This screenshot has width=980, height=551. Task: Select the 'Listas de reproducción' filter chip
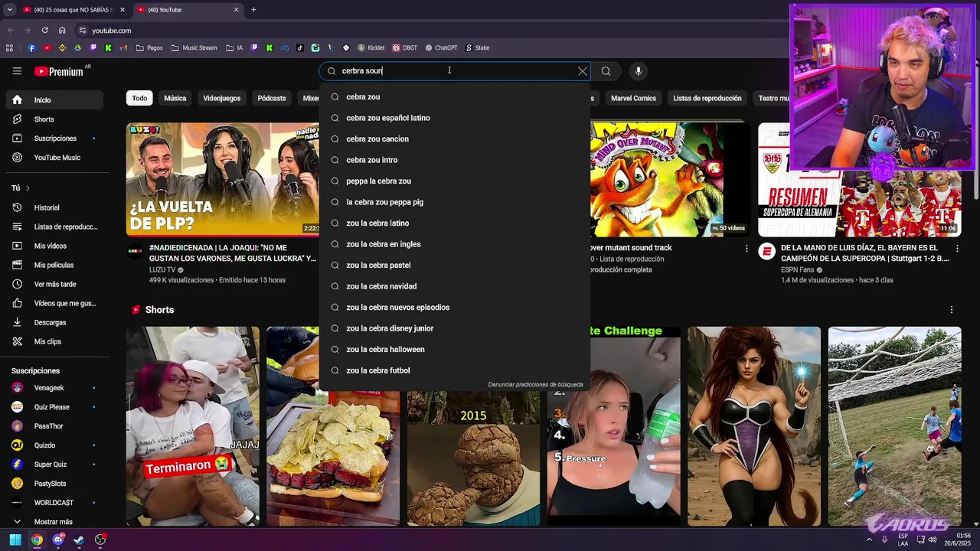[x=707, y=98]
